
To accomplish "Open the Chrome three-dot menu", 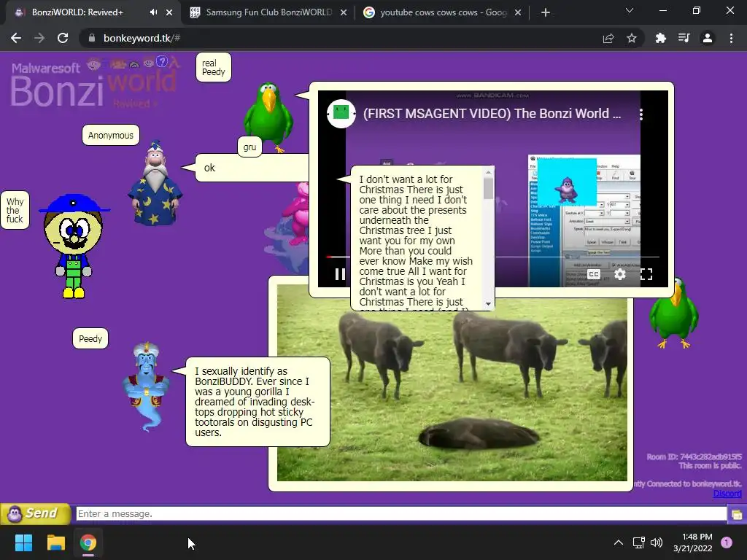I will click(x=731, y=38).
